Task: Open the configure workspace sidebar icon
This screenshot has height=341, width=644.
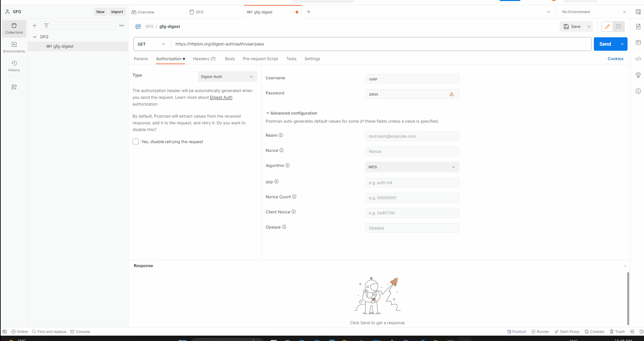Action: coord(14,87)
